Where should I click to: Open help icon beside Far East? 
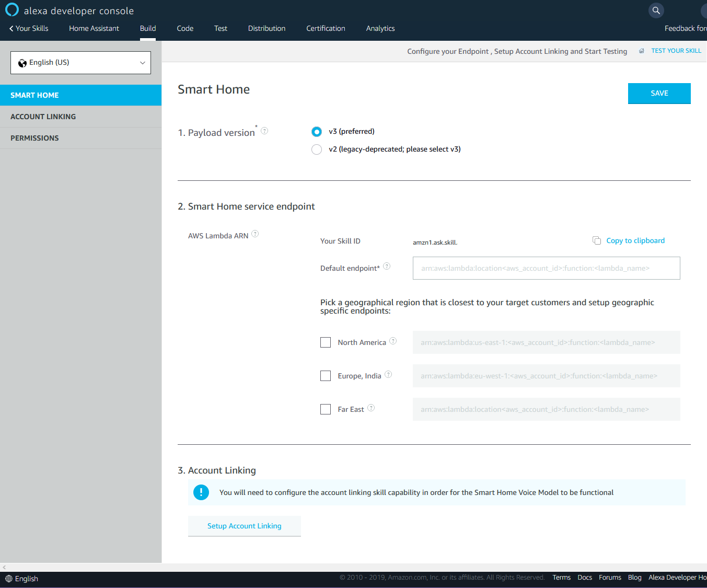coord(371,408)
